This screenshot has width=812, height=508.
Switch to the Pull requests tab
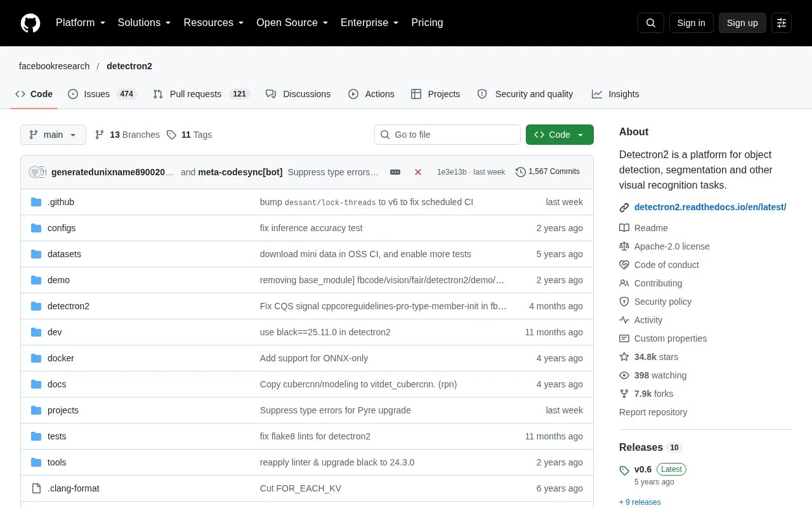pyautogui.click(x=202, y=94)
